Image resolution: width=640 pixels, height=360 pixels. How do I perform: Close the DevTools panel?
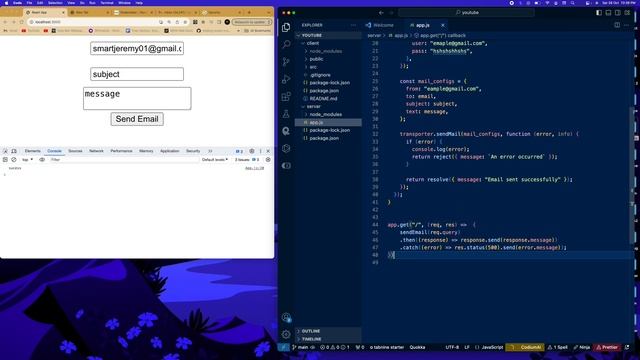pyautogui.click(x=268, y=151)
